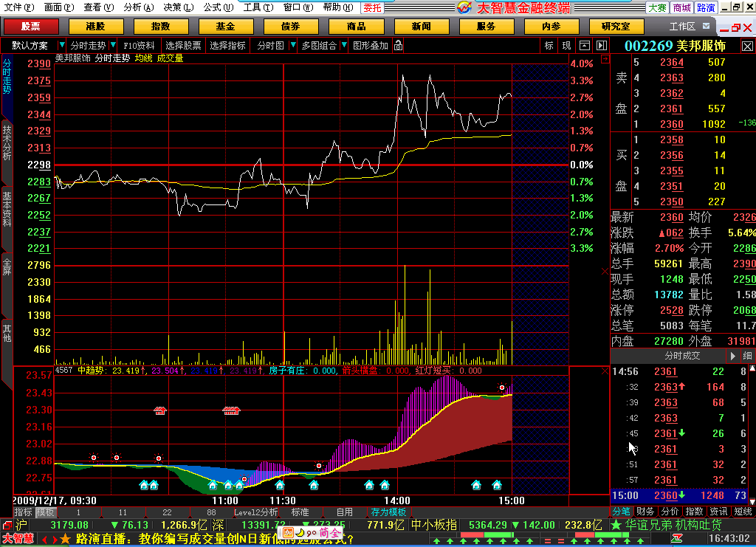Click the sell price 2364 in sell-5 row
Viewport: 756px width, 547px height.
point(672,62)
